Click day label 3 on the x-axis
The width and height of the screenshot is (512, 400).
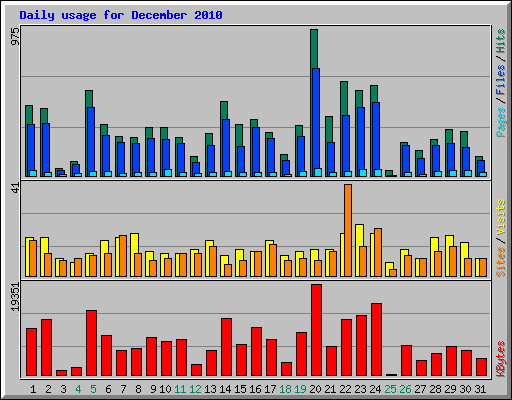tap(63, 389)
